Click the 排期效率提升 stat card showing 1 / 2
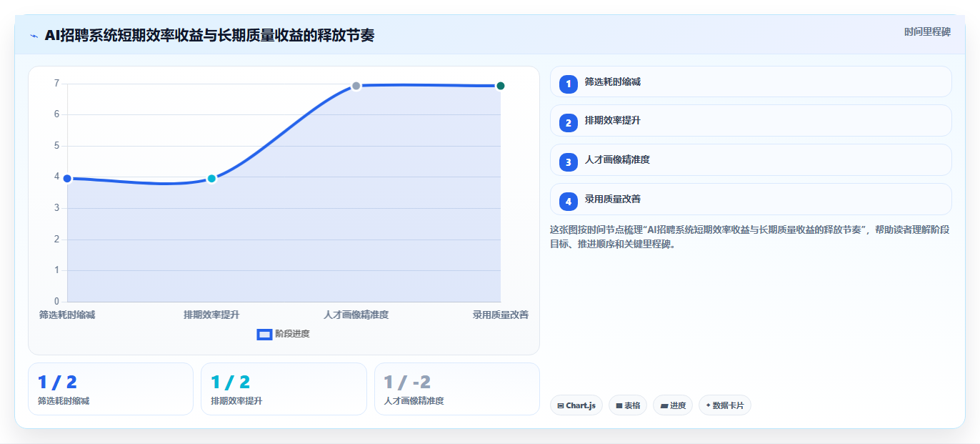 click(x=284, y=389)
